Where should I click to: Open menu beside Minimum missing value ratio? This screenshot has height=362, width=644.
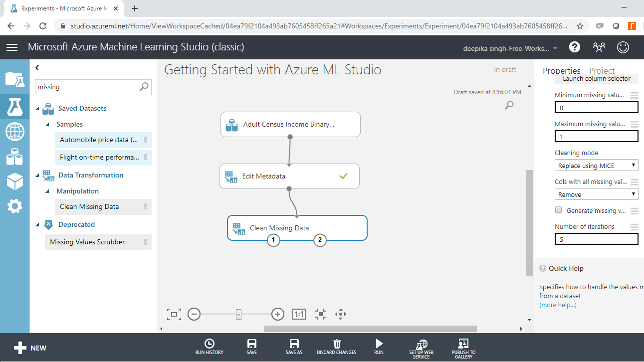pyautogui.click(x=634, y=95)
